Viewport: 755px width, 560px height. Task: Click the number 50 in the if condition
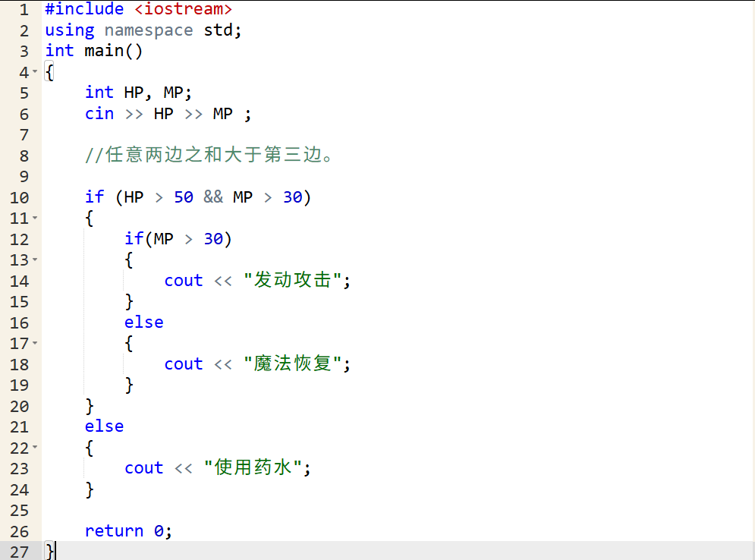(184, 197)
